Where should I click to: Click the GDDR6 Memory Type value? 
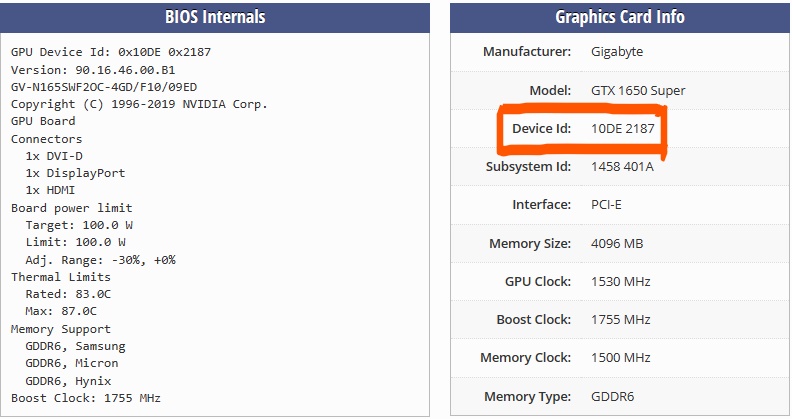(x=613, y=397)
